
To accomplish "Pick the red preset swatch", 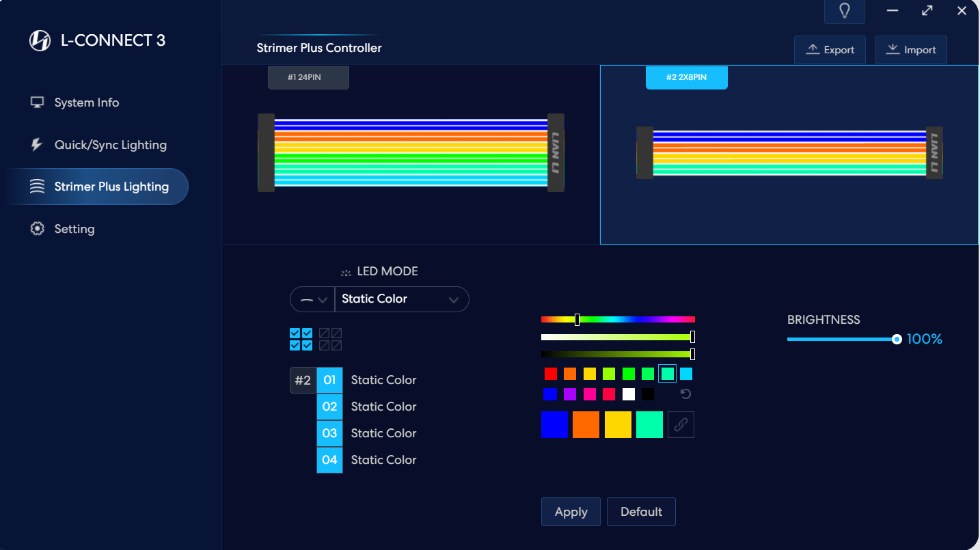I will (x=551, y=374).
